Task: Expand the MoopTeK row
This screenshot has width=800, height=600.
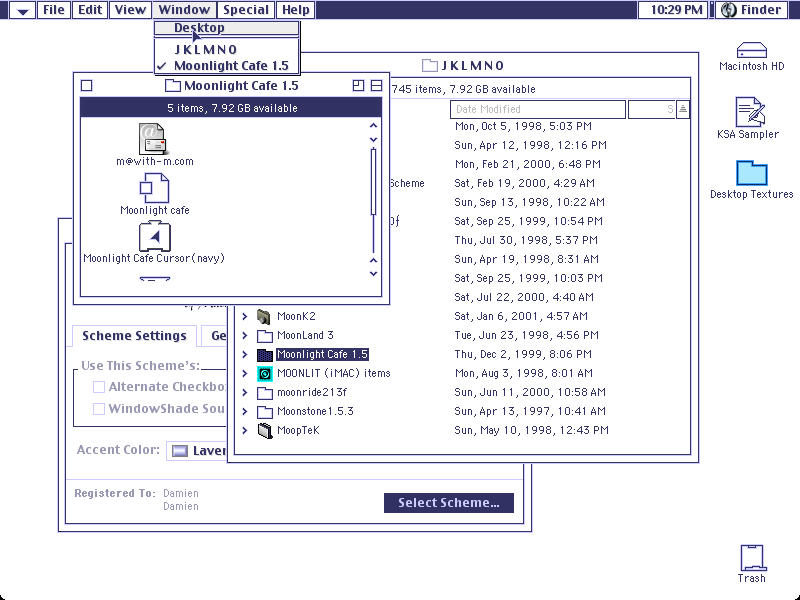Action: click(245, 431)
